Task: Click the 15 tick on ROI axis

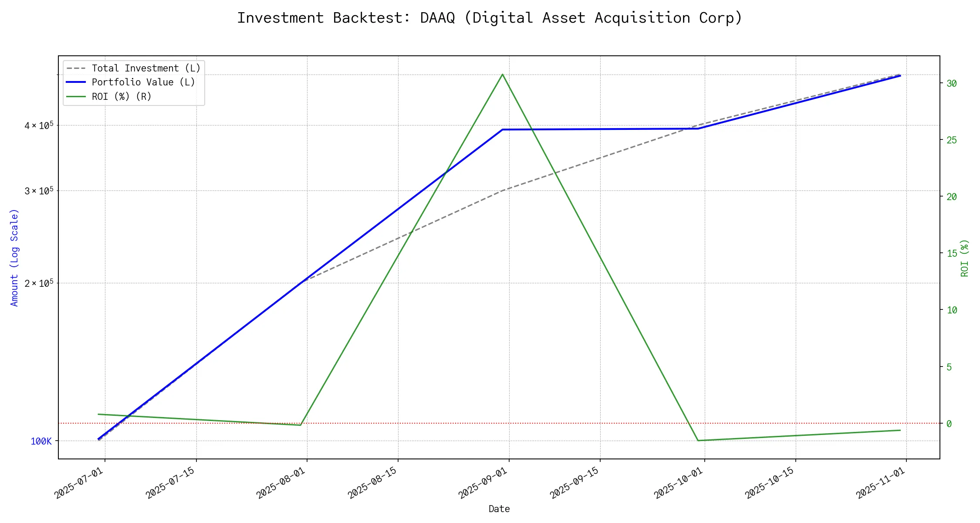Action: (952, 253)
